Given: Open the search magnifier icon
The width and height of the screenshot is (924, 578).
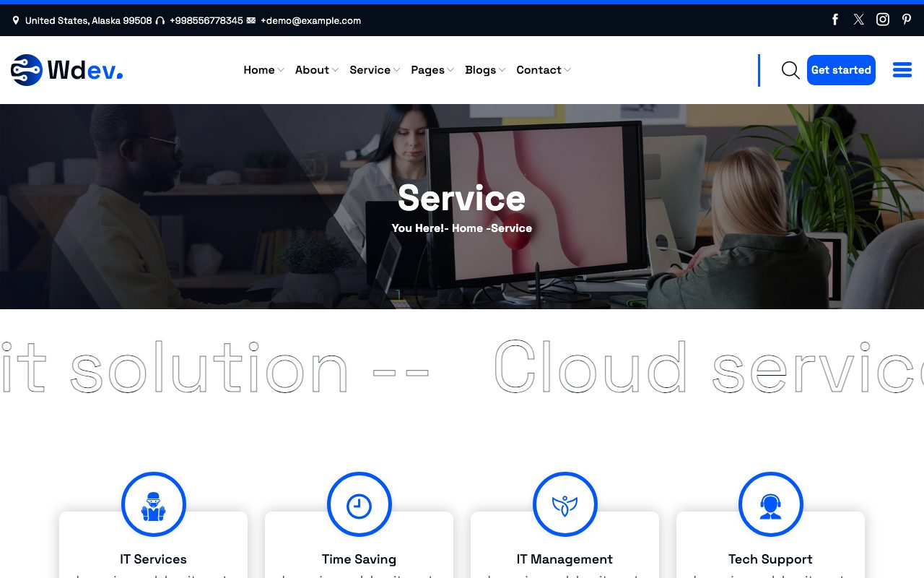Looking at the screenshot, I should click(790, 70).
